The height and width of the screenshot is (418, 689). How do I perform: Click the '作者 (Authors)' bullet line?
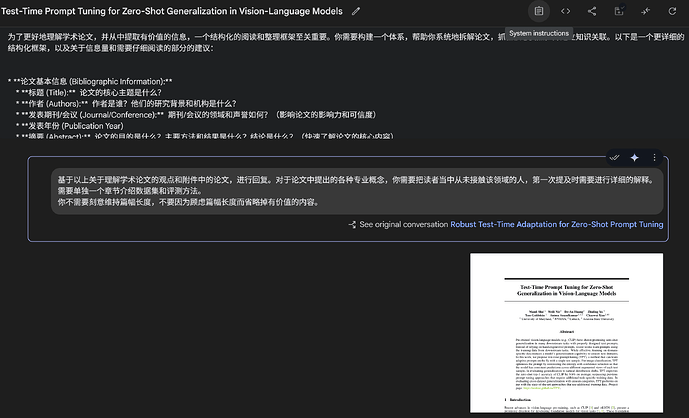pos(126,104)
